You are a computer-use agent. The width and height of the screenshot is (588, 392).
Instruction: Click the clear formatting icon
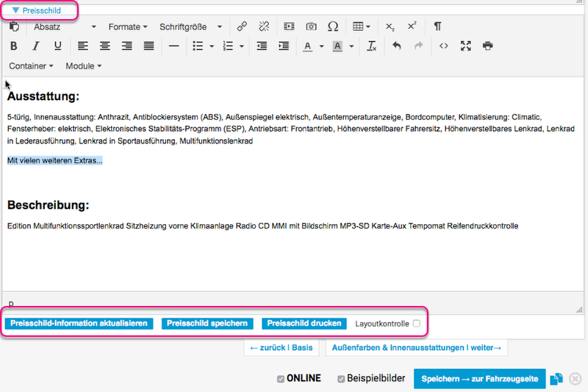pos(372,46)
